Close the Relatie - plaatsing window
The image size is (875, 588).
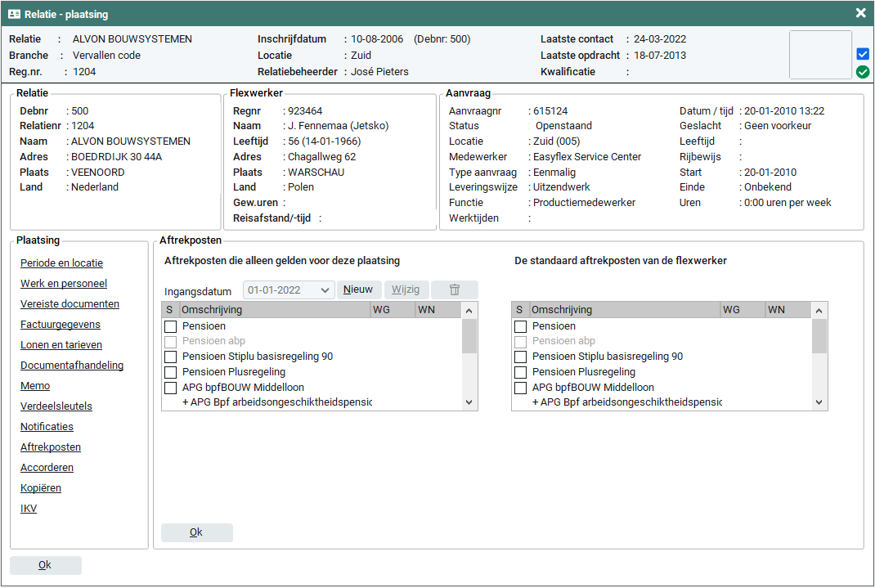point(860,13)
